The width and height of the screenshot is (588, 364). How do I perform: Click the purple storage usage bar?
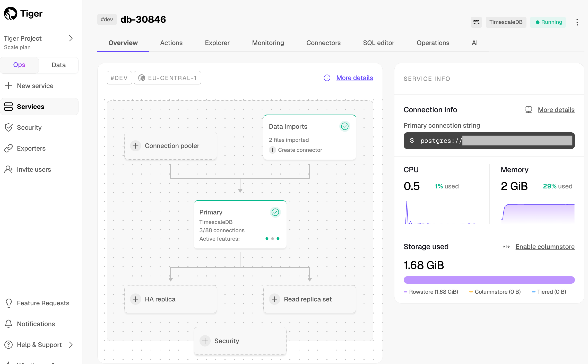tap(489, 280)
